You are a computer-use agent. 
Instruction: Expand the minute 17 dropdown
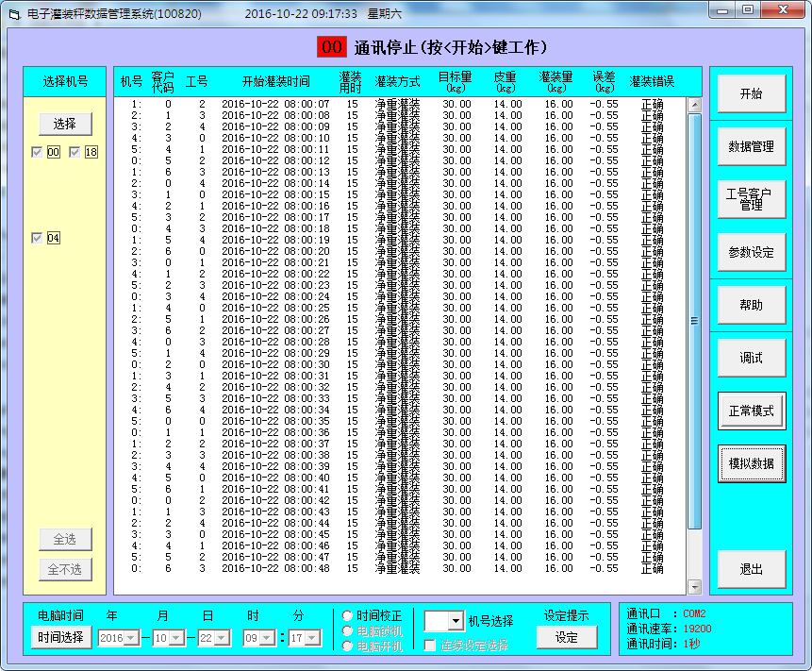tap(313, 638)
